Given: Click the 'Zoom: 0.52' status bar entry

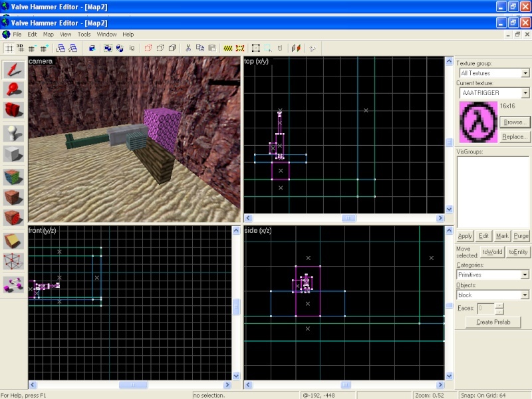Looking at the screenshot, I should (x=429, y=395).
